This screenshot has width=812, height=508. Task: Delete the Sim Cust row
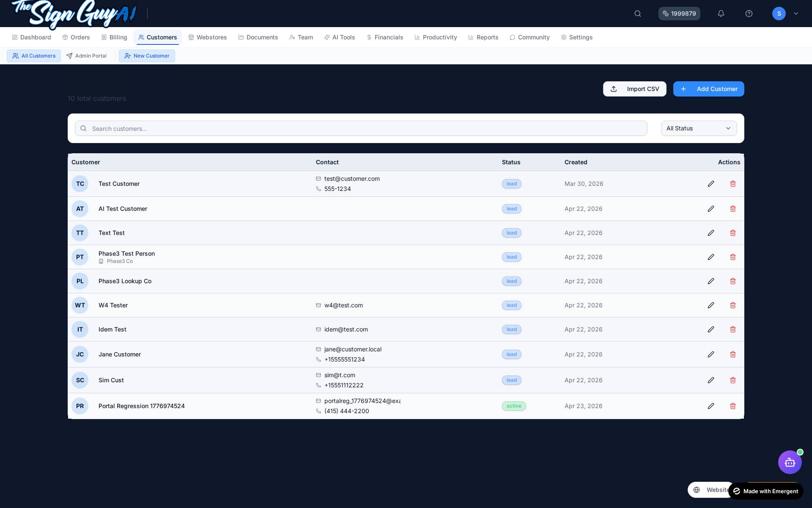(x=733, y=380)
